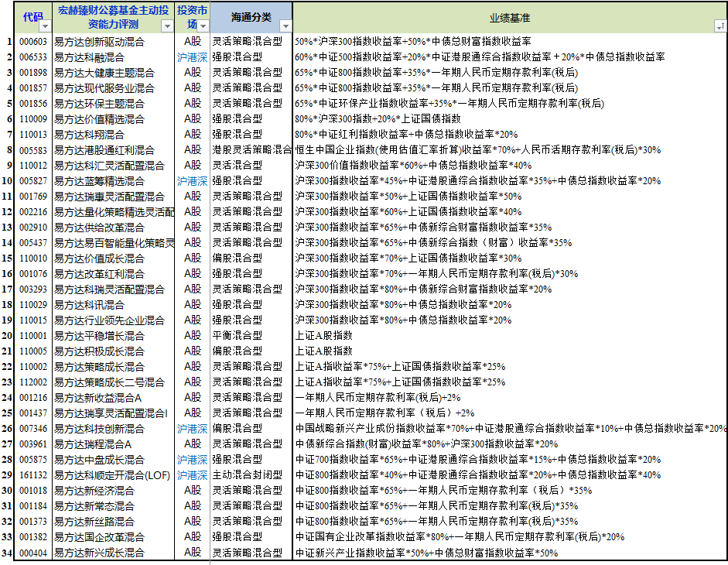
Task: Expand the 投资市场 column filter arrow
Action: (203, 26)
